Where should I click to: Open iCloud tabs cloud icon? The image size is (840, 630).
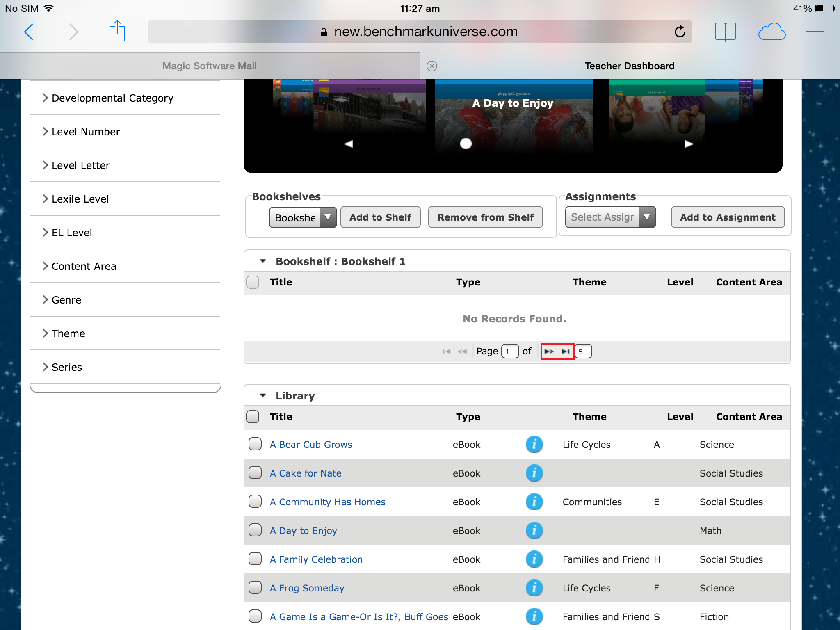[x=772, y=32]
